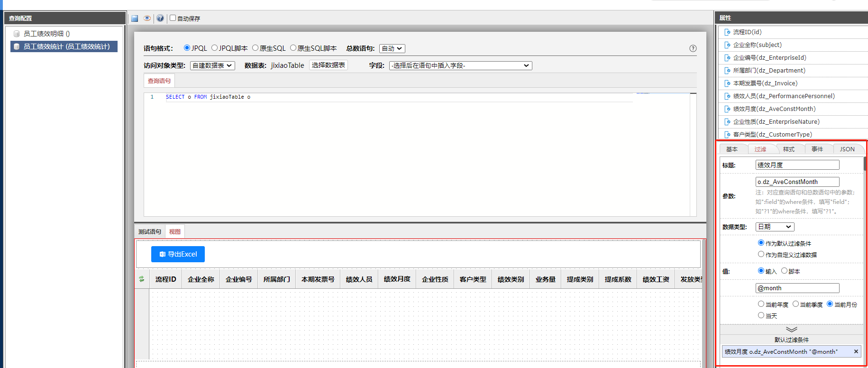Select the 当前年度 radio option
Viewport: 868px width, 368px height.
pos(761,304)
